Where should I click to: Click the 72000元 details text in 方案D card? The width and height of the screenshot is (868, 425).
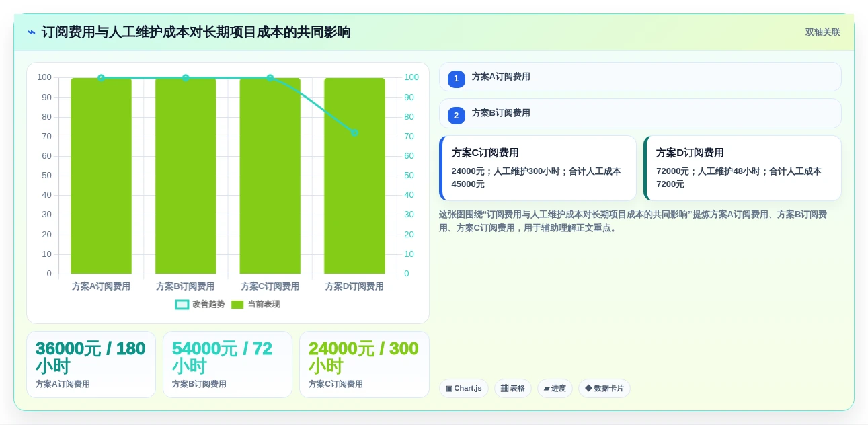[739, 178]
